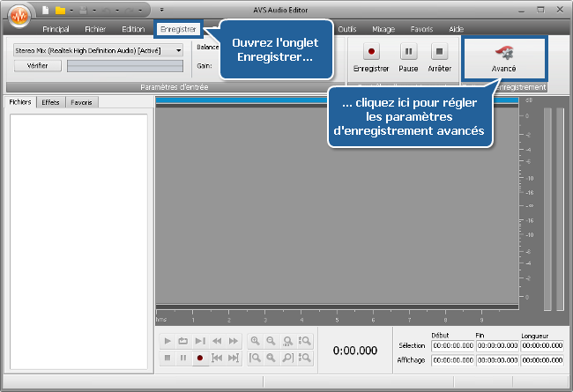
Task: Open the quick access toolbar customize arrow
Action: pyautogui.click(x=161, y=10)
